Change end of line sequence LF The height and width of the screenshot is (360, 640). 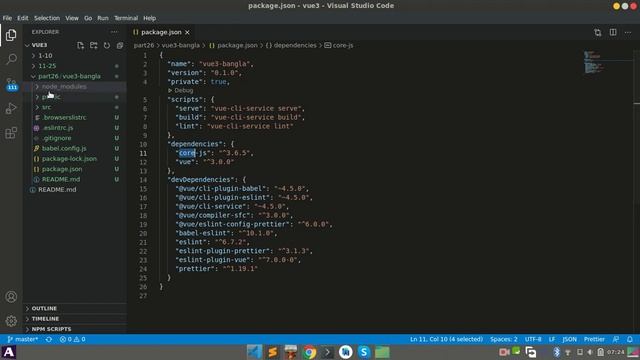point(552,339)
